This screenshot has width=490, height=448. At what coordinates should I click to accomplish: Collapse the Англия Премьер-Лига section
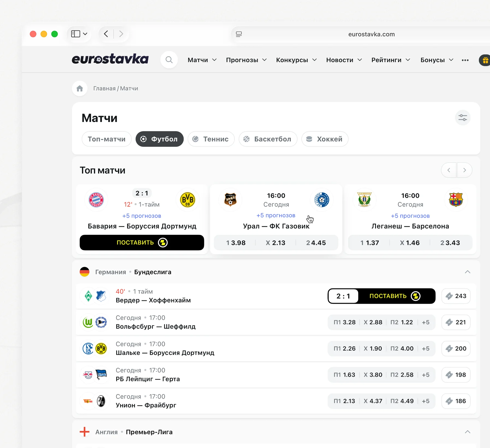point(468,432)
